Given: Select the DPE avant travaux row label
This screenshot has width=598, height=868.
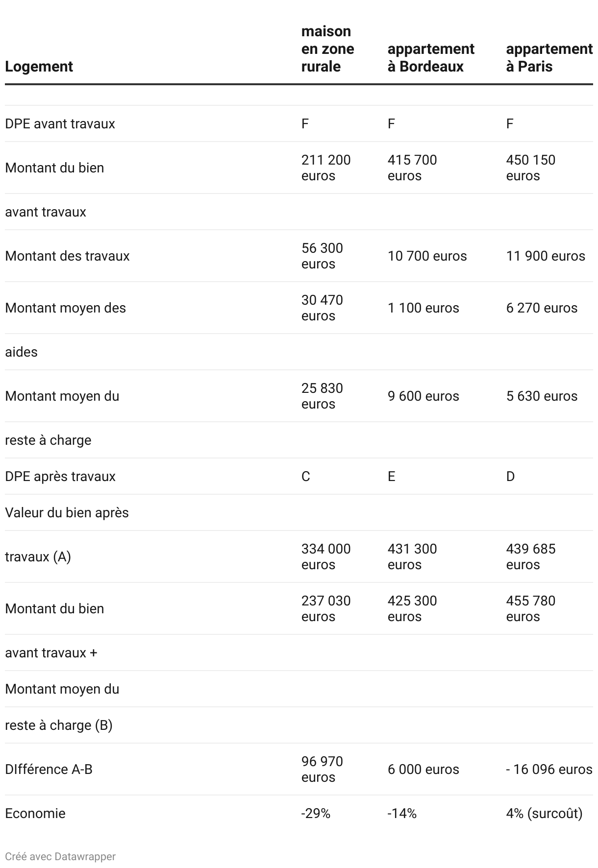Looking at the screenshot, I should pos(60,124).
